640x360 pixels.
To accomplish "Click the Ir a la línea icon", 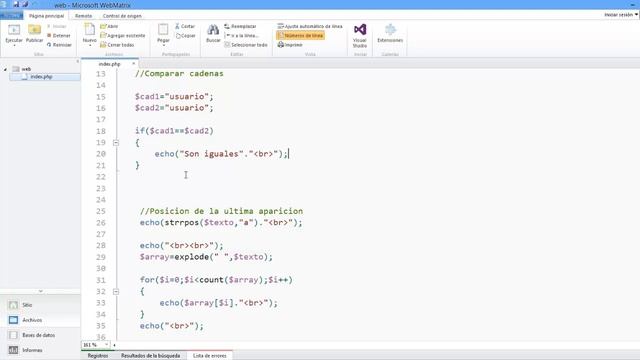I will (228, 36).
